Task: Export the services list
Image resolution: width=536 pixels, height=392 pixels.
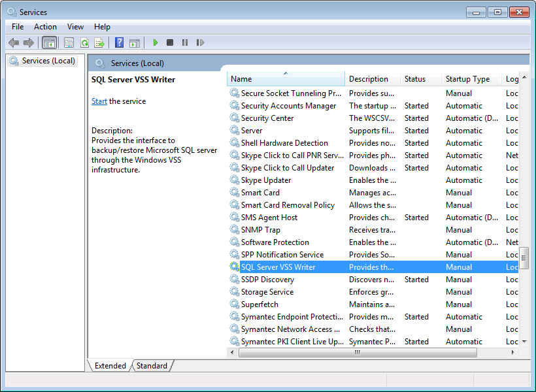Action: (x=99, y=42)
